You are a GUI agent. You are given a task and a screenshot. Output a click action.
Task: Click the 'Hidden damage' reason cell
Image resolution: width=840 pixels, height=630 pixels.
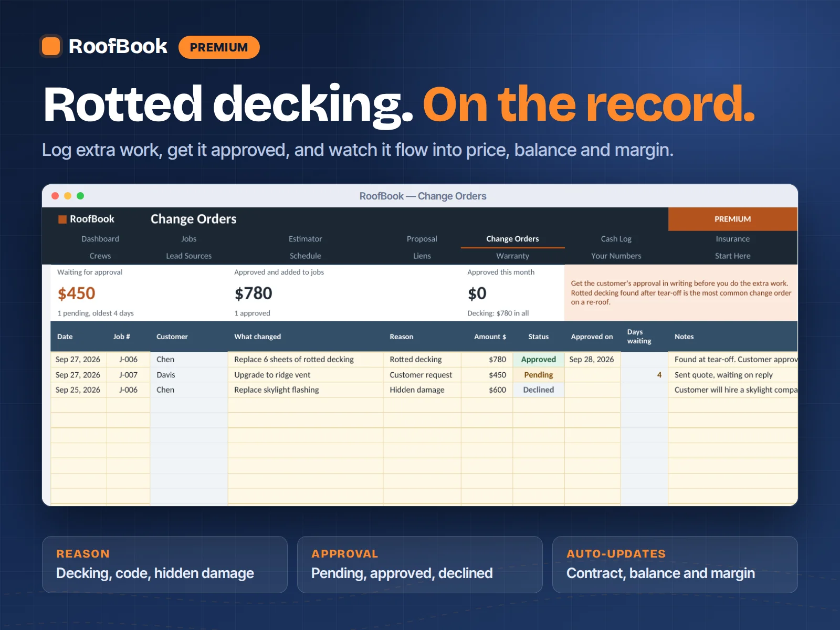coord(422,390)
